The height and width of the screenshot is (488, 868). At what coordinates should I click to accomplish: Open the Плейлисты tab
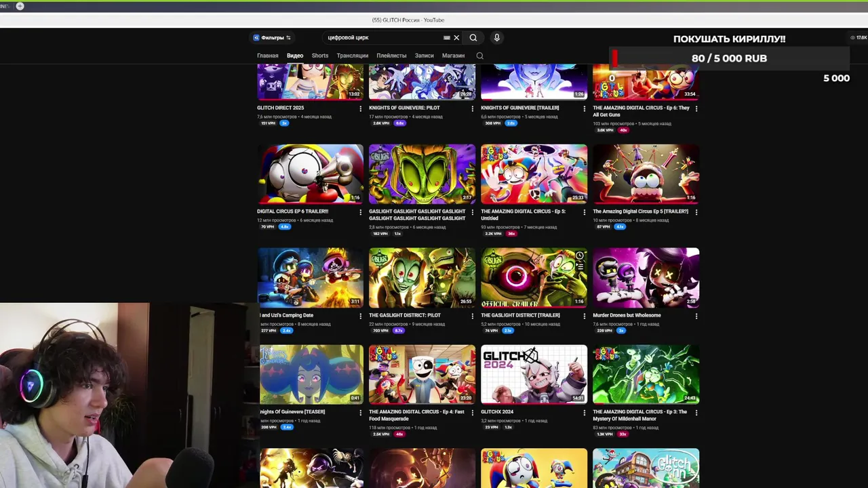[x=391, y=56]
